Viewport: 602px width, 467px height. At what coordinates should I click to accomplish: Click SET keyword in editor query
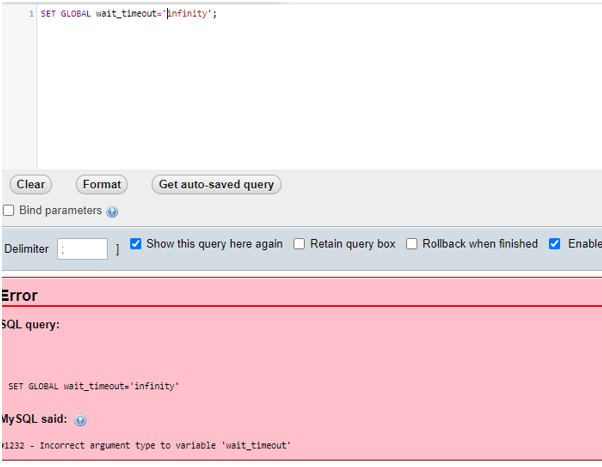tap(48, 14)
